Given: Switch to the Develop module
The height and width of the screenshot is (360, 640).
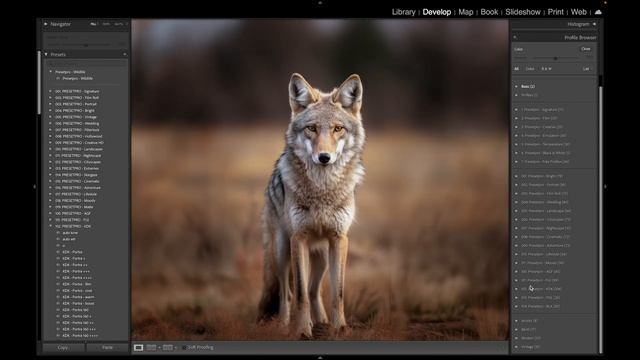Looking at the screenshot, I should (x=436, y=12).
